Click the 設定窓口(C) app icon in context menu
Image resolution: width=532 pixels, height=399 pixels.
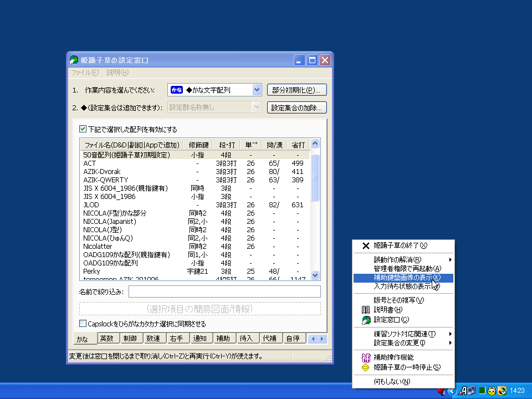(x=366, y=320)
